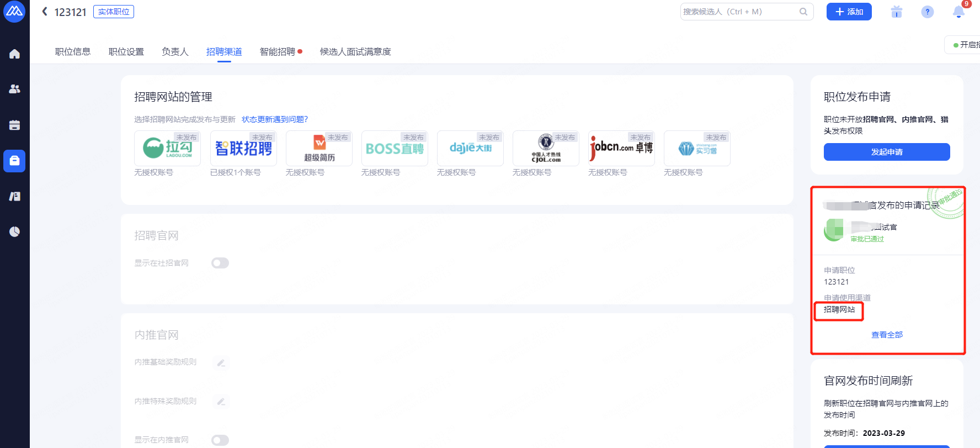
Task: Click the 实体职位 tag
Action: click(114, 12)
